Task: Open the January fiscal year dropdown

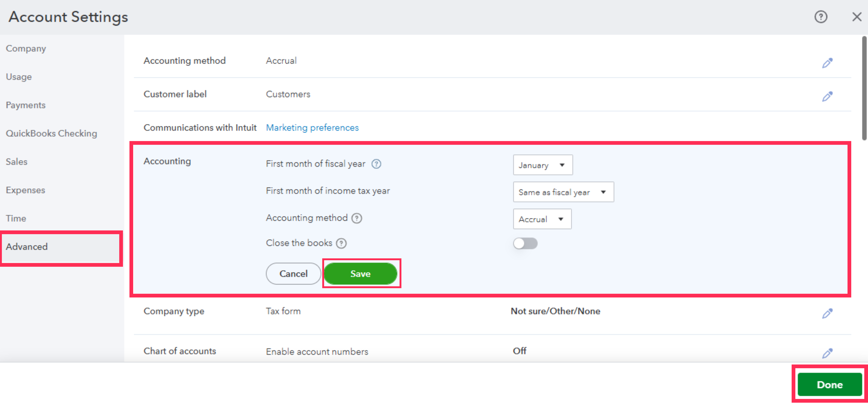Action: pyautogui.click(x=542, y=165)
